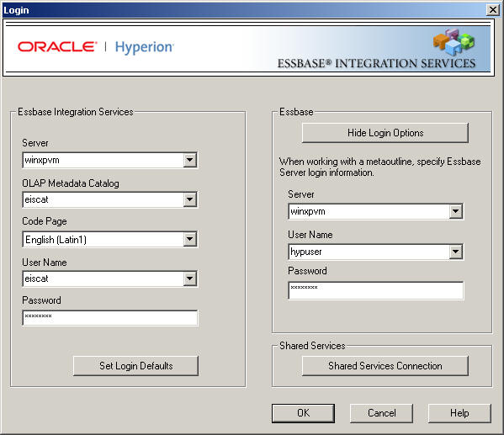
Task: Focus the Essbase Password field
Action: click(x=376, y=290)
